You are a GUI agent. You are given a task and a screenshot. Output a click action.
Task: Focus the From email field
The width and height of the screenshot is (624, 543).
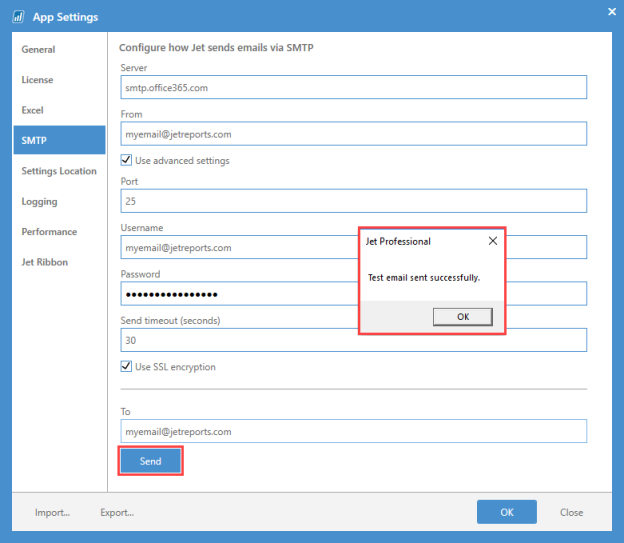[353, 134]
